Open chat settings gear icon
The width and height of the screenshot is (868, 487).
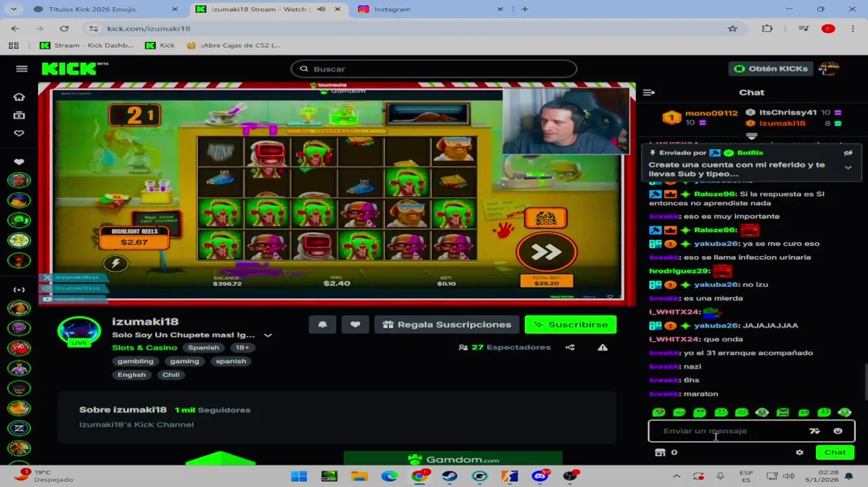(x=800, y=453)
